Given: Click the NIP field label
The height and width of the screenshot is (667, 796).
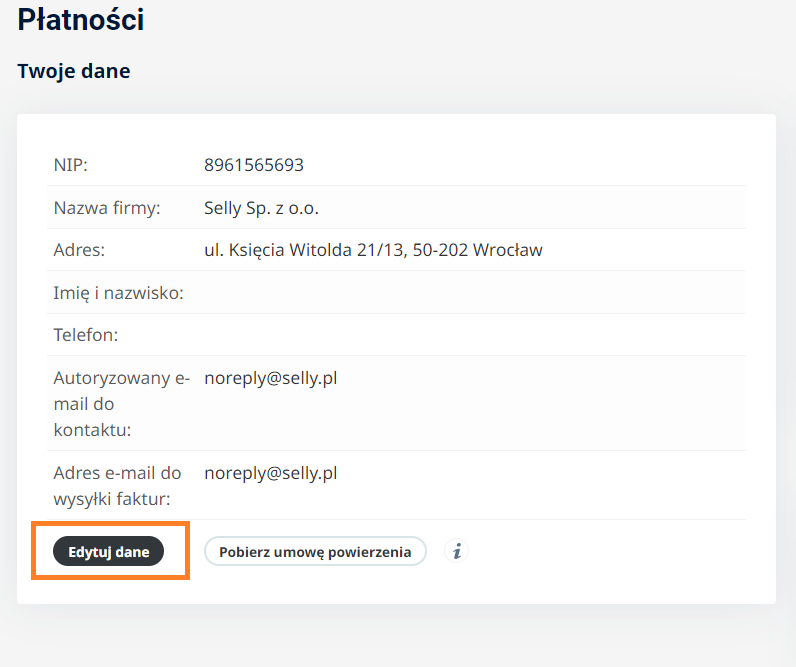Looking at the screenshot, I should pos(70,165).
